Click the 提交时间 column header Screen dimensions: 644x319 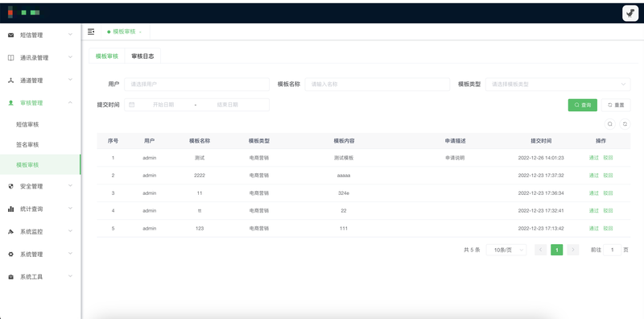[541, 141]
